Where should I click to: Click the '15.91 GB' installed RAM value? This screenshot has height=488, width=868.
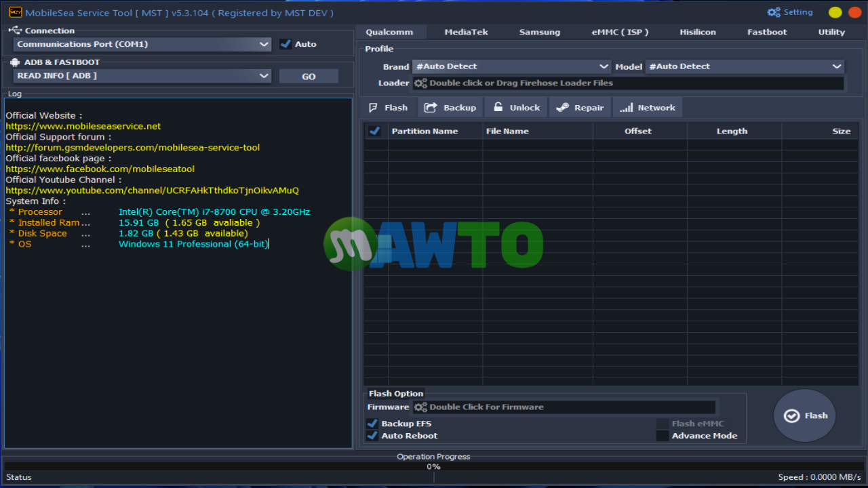pos(138,222)
